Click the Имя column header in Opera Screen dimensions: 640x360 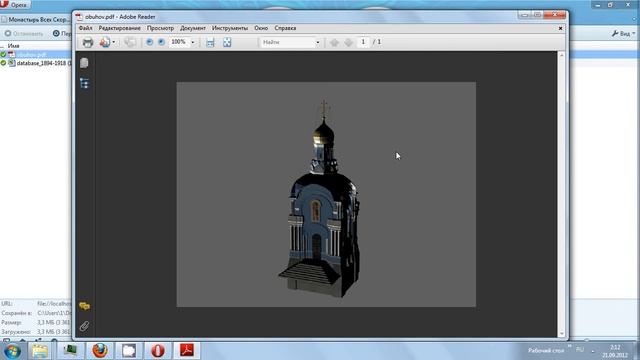(x=13, y=46)
